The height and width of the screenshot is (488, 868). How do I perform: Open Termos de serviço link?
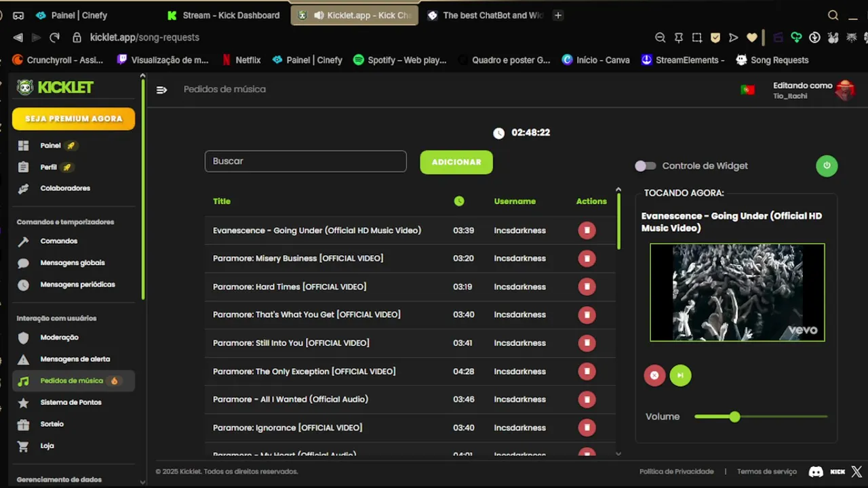767,472
